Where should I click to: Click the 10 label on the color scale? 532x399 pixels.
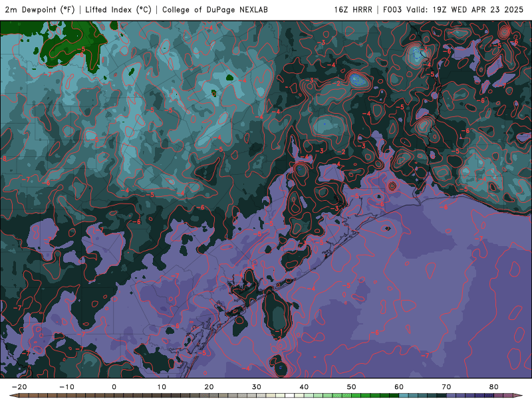click(162, 387)
